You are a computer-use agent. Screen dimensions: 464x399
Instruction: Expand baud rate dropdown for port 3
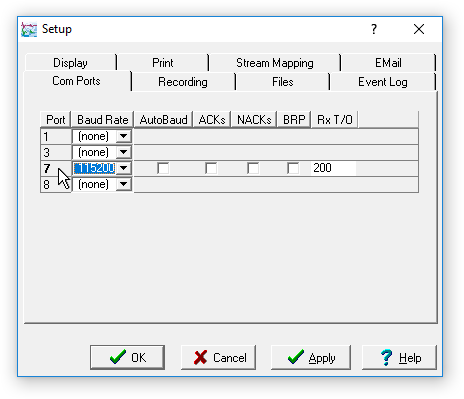tap(124, 152)
